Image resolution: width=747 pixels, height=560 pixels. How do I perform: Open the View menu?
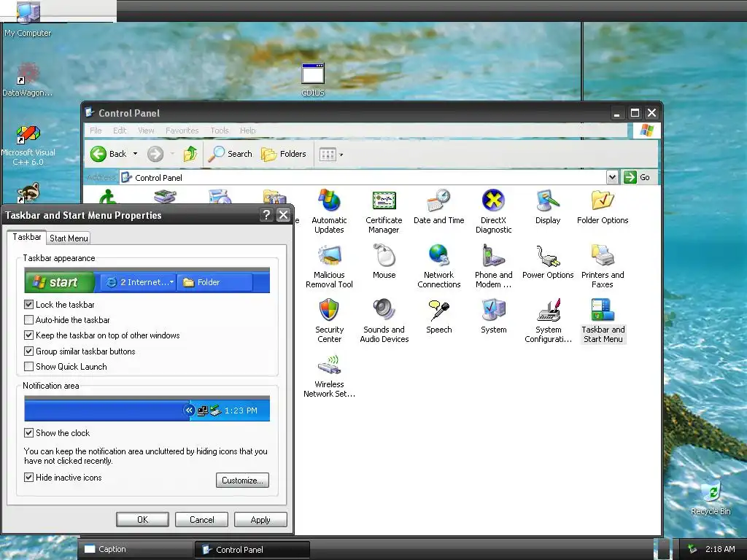[146, 131]
